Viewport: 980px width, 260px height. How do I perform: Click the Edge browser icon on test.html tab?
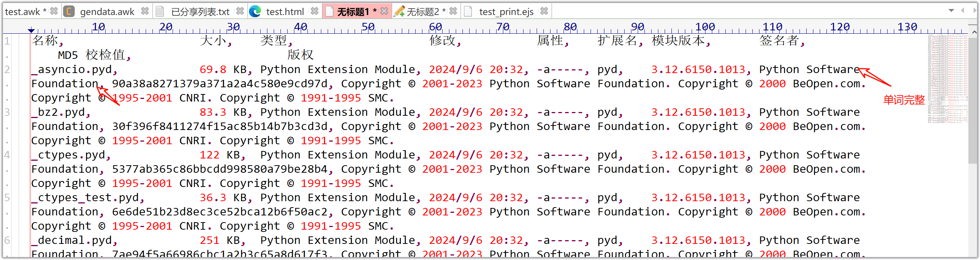pos(255,11)
